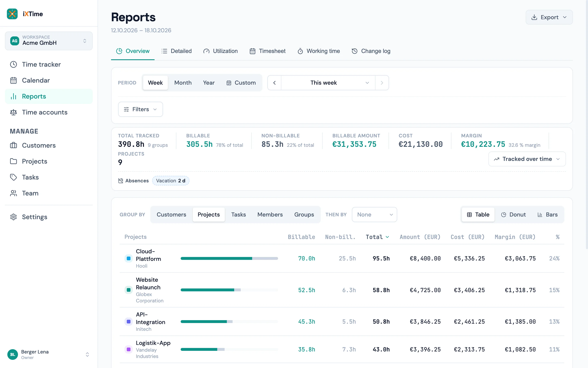Select the Week period toggle
Screen dimensions: 588x368
pos(155,83)
